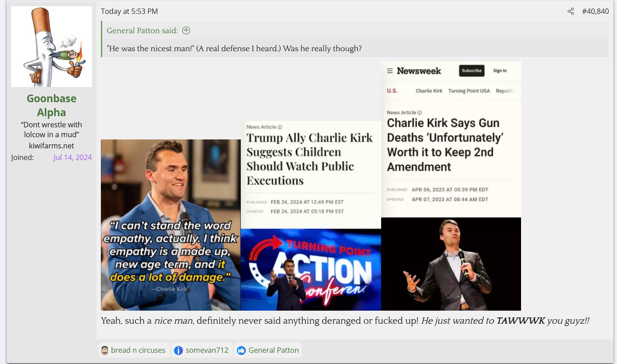Open bread n circuses reaction user name
The height and width of the screenshot is (364, 617).
[x=138, y=350]
